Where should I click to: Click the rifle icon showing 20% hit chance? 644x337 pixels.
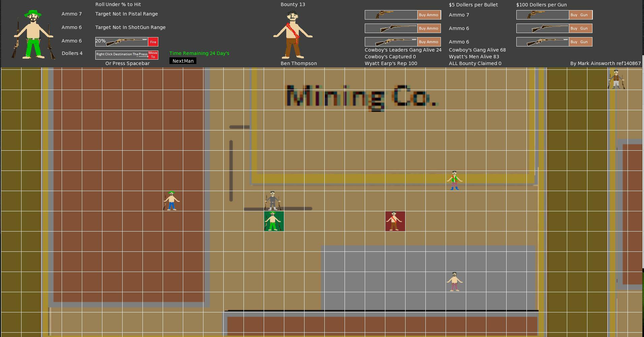126,42
